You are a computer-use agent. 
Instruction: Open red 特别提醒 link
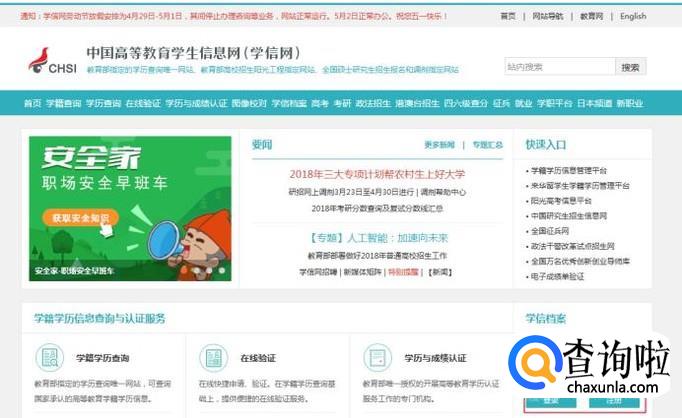click(403, 272)
